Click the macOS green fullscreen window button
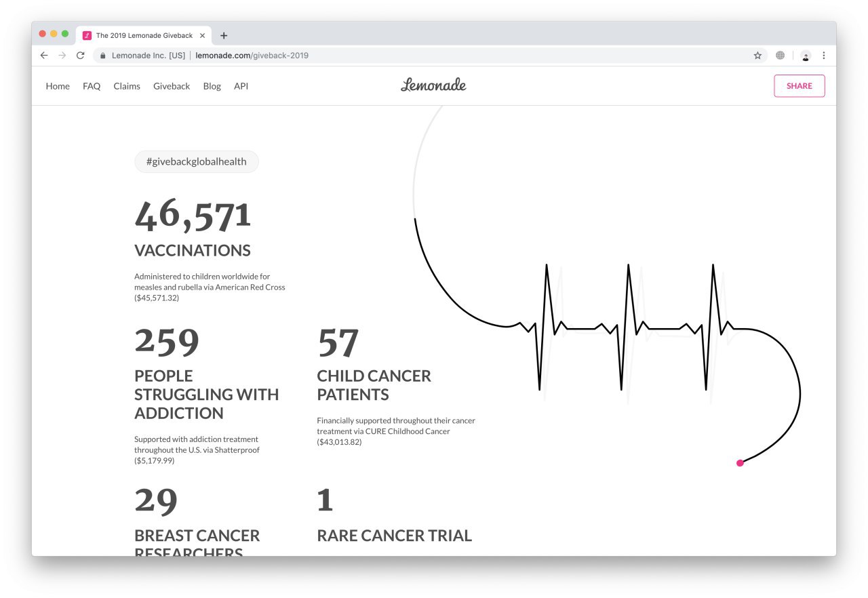 point(65,34)
